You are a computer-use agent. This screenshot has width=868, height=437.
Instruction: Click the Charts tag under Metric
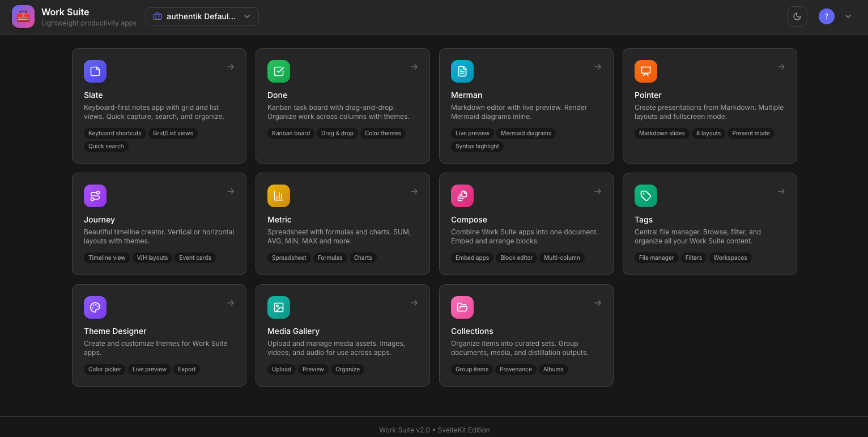click(363, 258)
